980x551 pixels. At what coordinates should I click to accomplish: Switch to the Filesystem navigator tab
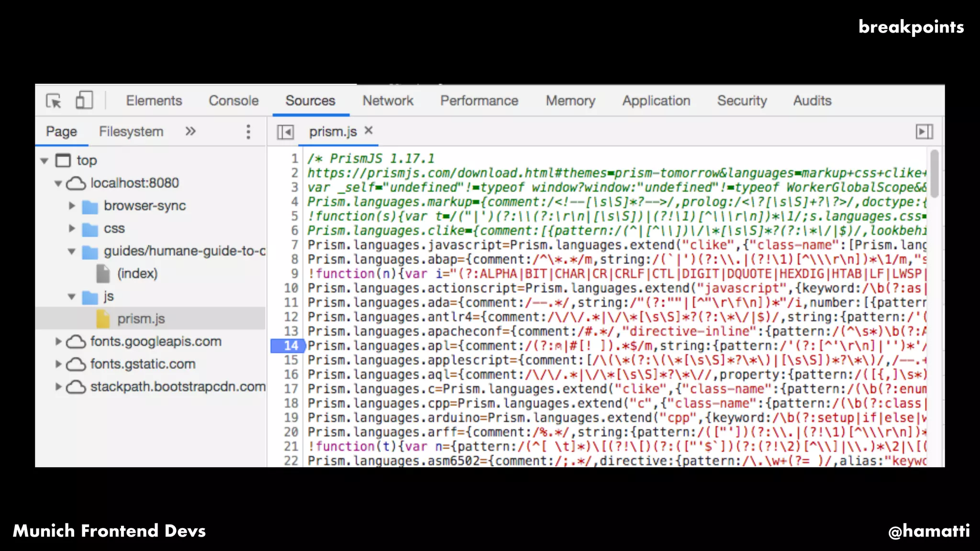pyautogui.click(x=131, y=132)
